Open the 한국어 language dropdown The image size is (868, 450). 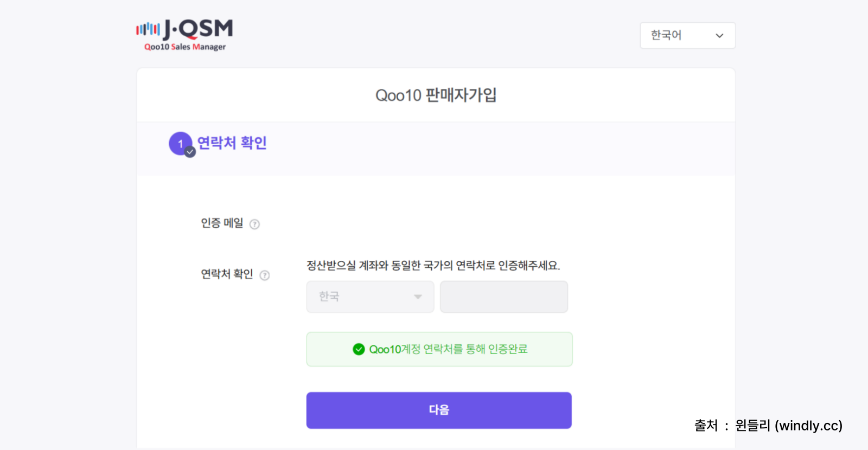point(687,35)
